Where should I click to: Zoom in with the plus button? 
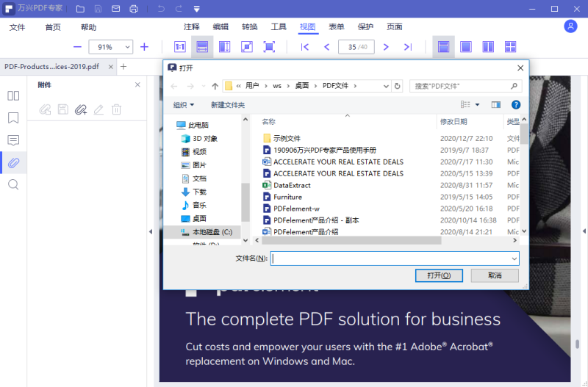(x=144, y=47)
